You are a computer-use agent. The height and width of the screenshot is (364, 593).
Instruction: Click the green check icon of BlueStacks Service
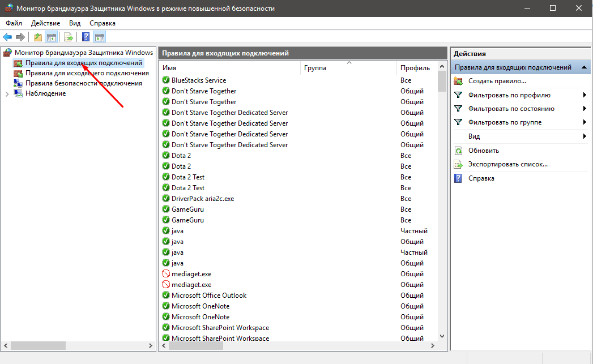(165, 80)
